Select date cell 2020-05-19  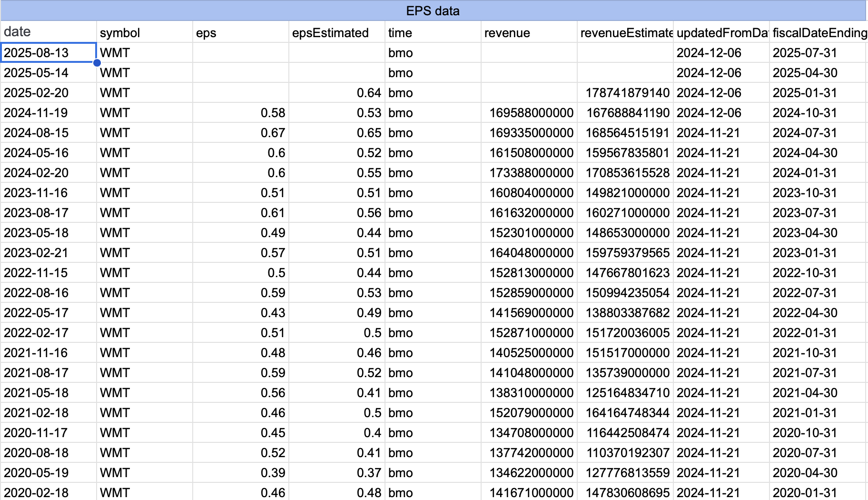point(49,472)
